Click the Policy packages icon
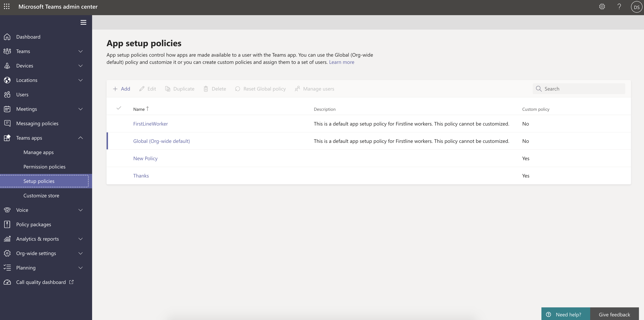The image size is (644, 320). tap(7, 224)
